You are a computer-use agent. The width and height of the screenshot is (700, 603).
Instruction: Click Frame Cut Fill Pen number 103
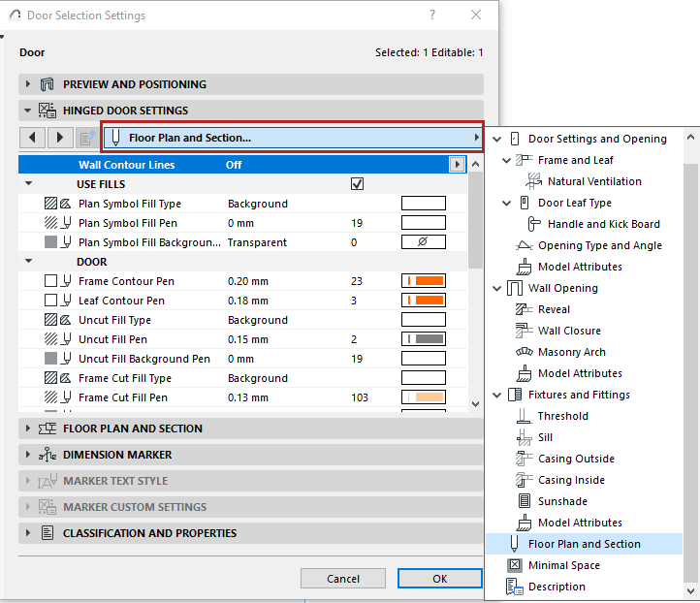pyautogui.click(x=360, y=397)
